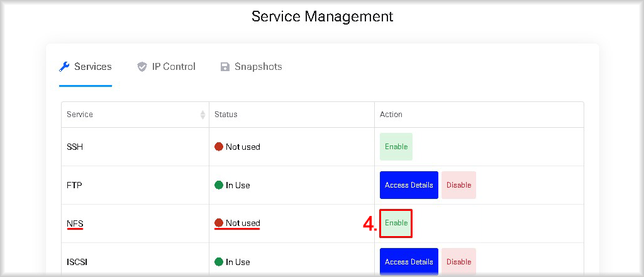Switch to the Snapshots tab

[252, 67]
